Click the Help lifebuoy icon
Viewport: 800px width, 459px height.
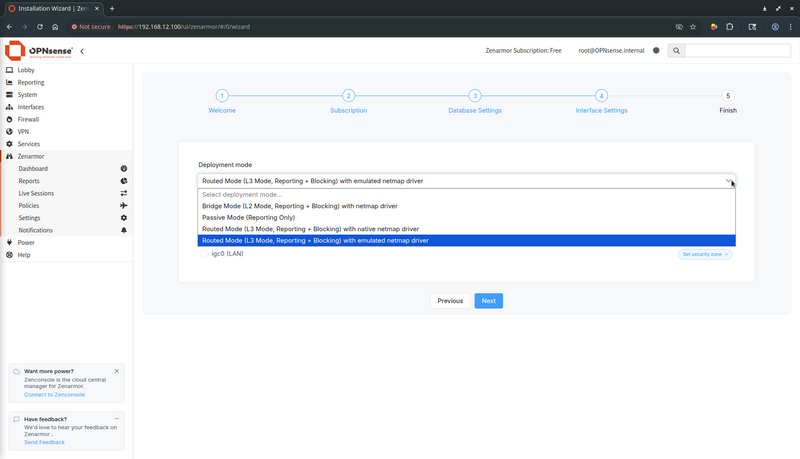(9, 254)
